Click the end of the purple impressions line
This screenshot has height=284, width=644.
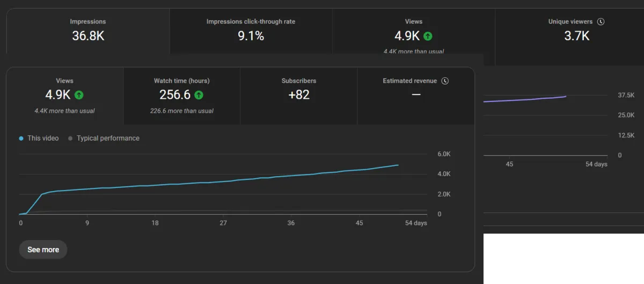[x=565, y=97]
